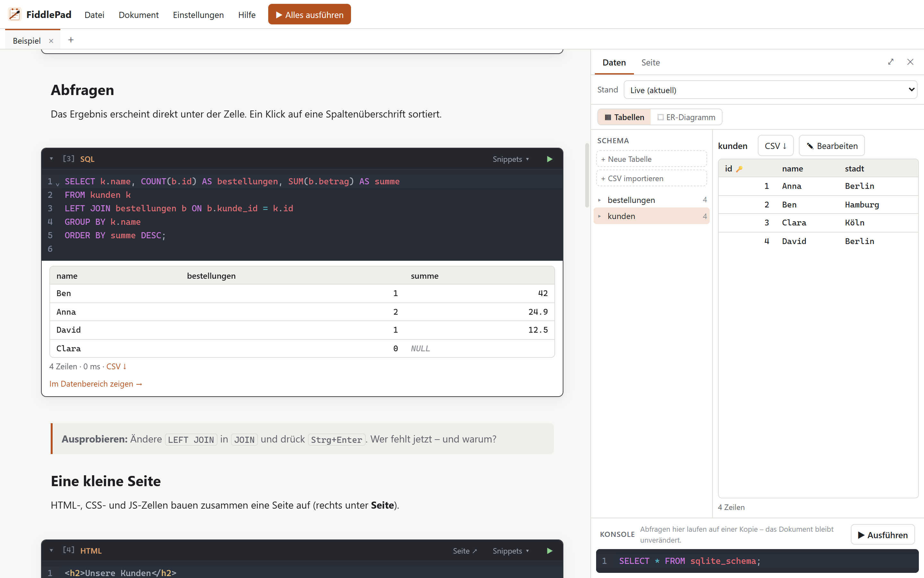Click the FiddlePad logo icon

coord(14,14)
